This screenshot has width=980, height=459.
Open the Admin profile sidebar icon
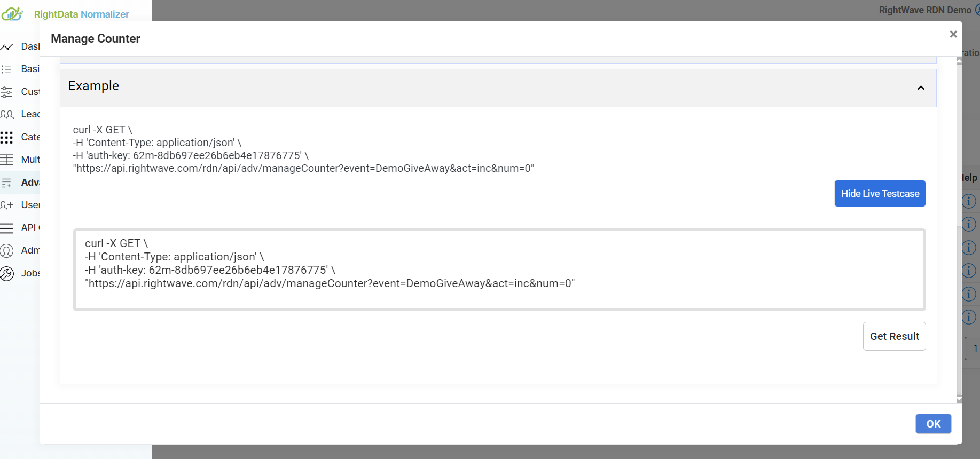(x=6, y=250)
